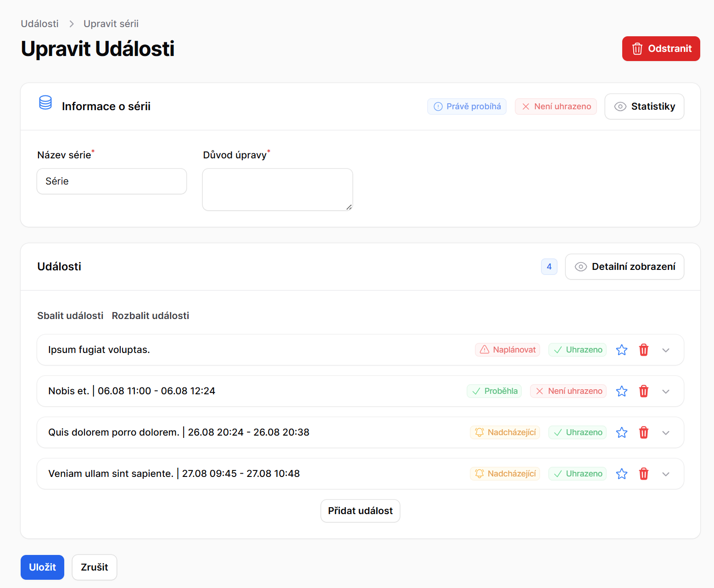The image size is (714, 588).
Task: Click the Upravit sérii breadcrumb
Action: click(111, 24)
